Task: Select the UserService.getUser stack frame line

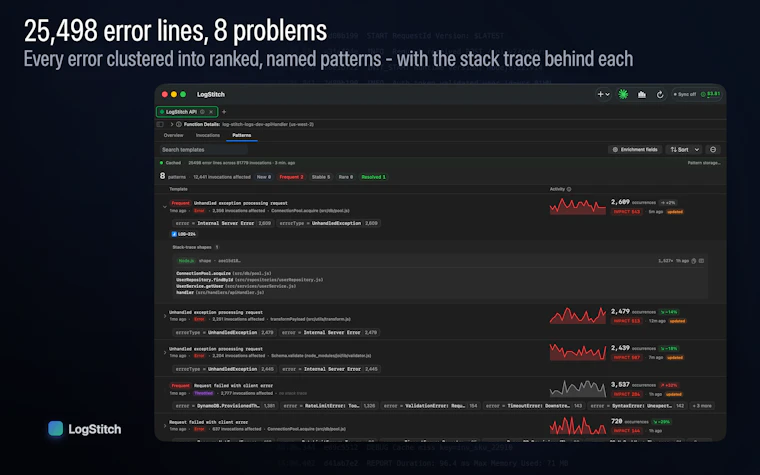Action: tap(236, 286)
